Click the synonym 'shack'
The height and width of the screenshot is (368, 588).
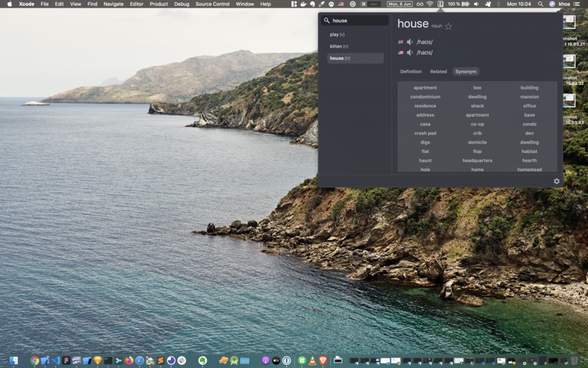(477, 106)
